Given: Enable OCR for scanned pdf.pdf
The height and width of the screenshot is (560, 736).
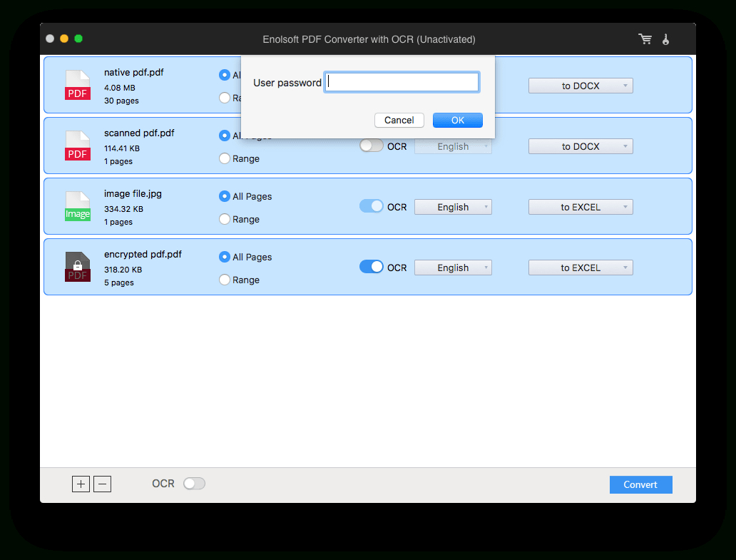Looking at the screenshot, I should 372,145.
